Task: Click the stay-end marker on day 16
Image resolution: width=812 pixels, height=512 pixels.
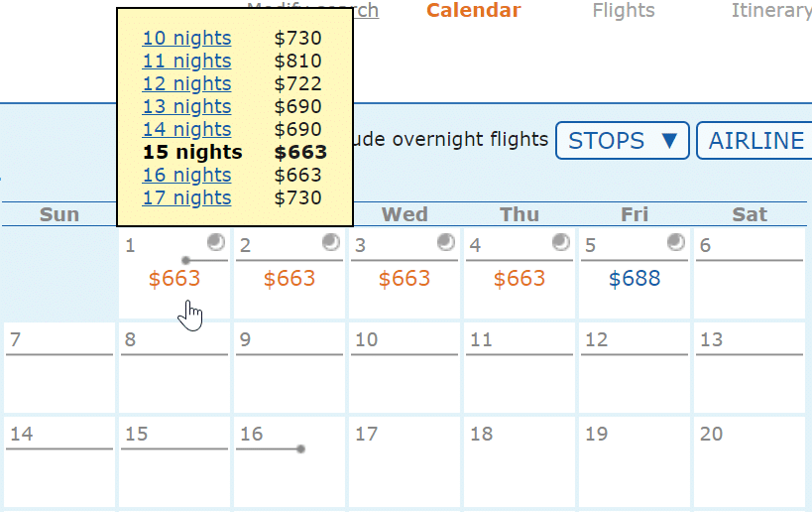Action: [300, 448]
